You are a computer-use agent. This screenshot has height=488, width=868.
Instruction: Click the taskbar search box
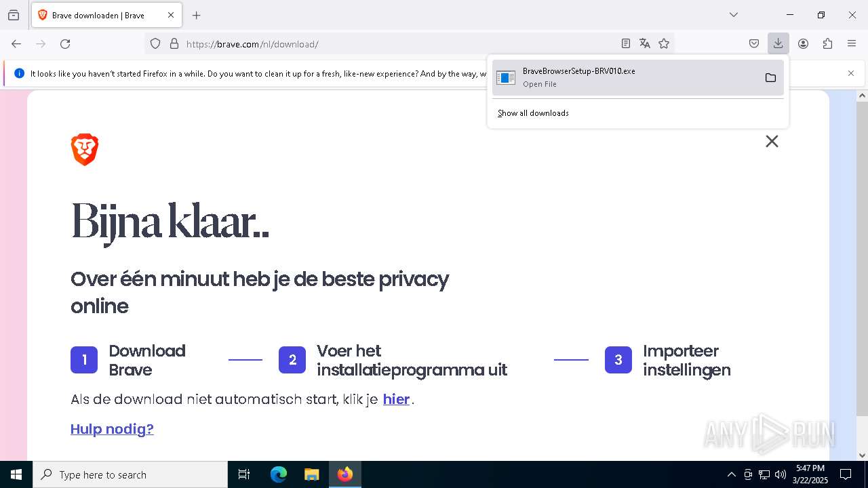[x=130, y=474]
